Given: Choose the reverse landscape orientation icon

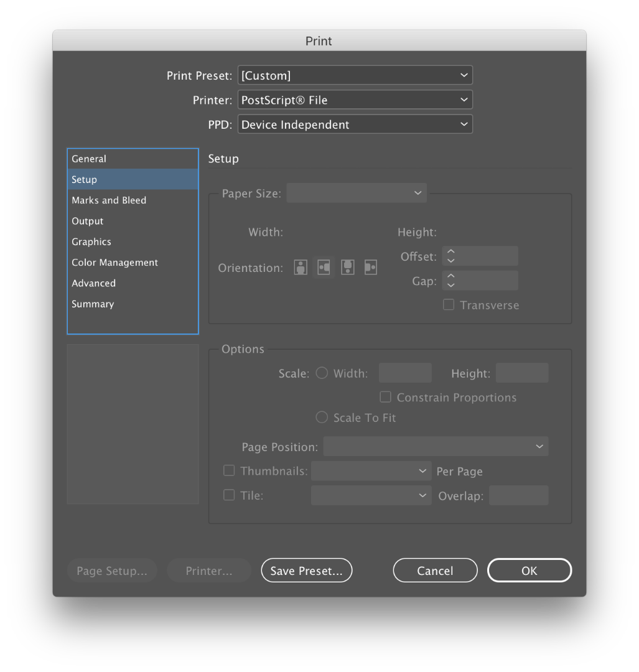Looking at the screenshot, I should pos(371,268).
